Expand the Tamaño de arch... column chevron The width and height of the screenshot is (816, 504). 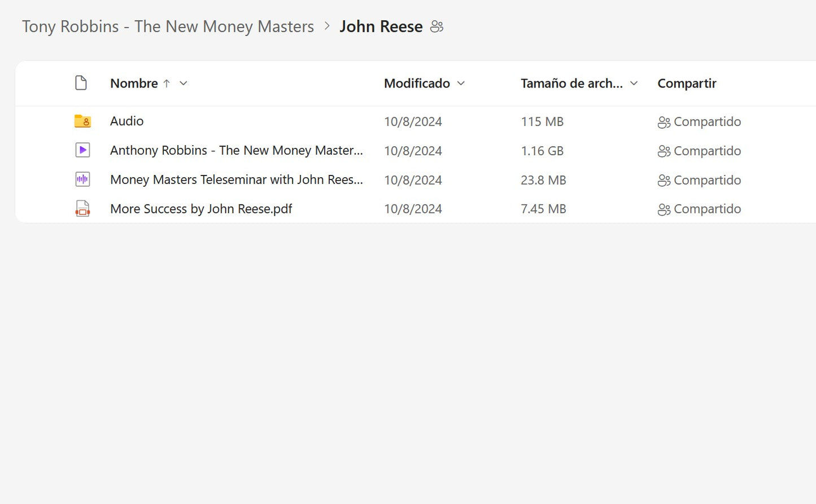pos(634,84)
